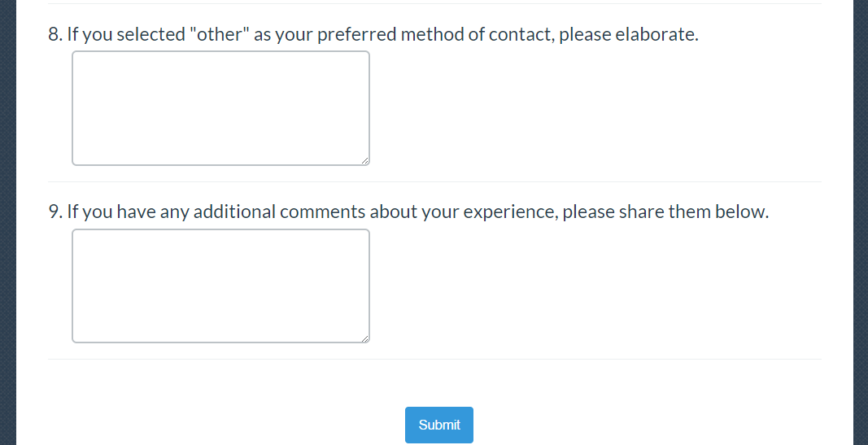Viewport: 868px width, 445px height.
Task: Click the text box under question 8
Action: pyautogui.click(x=220, y=108)
